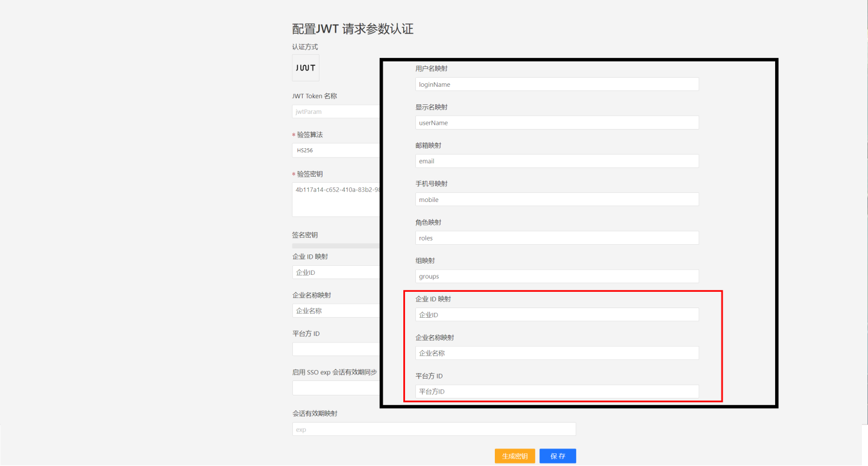Click the JWT authentication method icon
This screenshot has height=466, width=868.
click(x=306, y=68)
